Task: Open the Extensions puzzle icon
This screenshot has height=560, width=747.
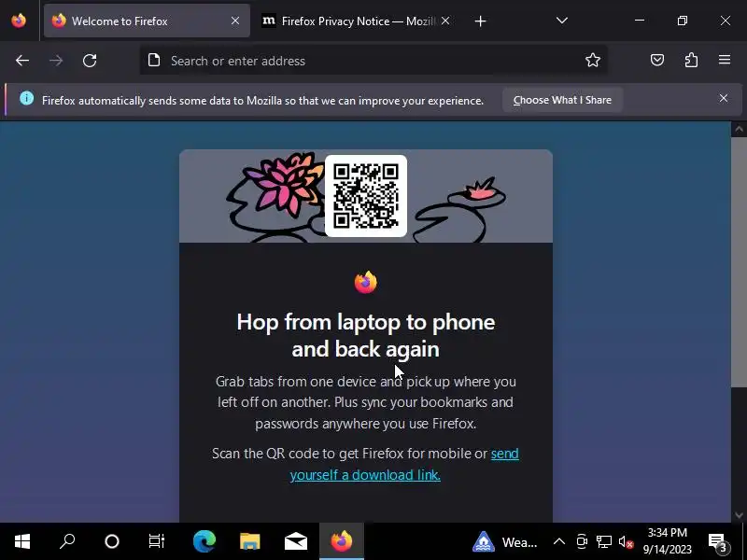Action: 691,60
